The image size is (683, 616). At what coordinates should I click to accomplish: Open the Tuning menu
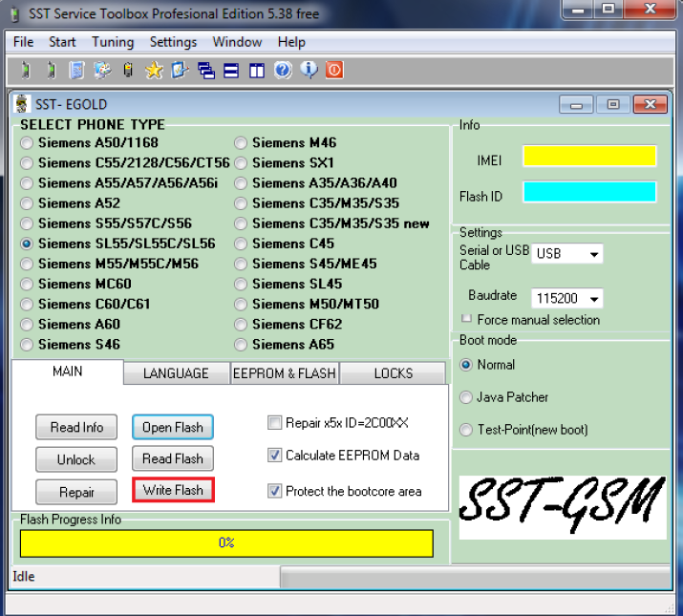pyautogui.click(x=113, y=42)
